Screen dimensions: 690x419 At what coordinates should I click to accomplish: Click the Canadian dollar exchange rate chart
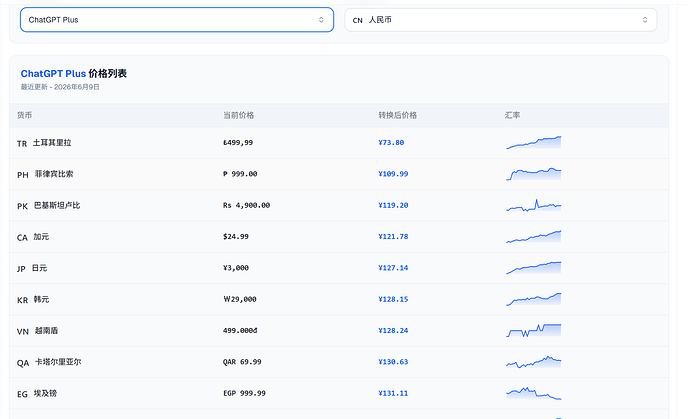(x=534, y=236)
